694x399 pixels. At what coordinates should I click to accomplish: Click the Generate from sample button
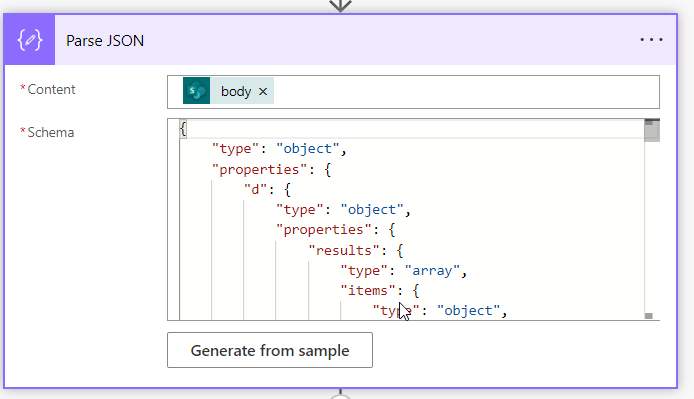[270, 350]
